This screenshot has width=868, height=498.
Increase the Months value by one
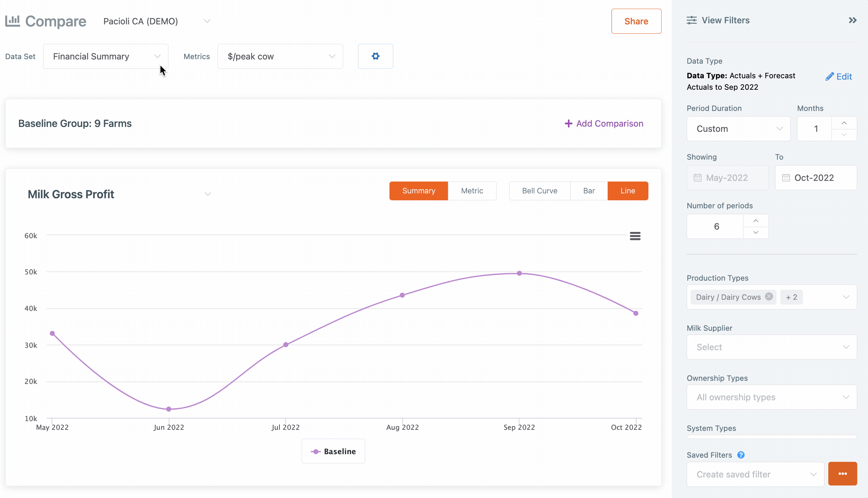tap(844, 123)
